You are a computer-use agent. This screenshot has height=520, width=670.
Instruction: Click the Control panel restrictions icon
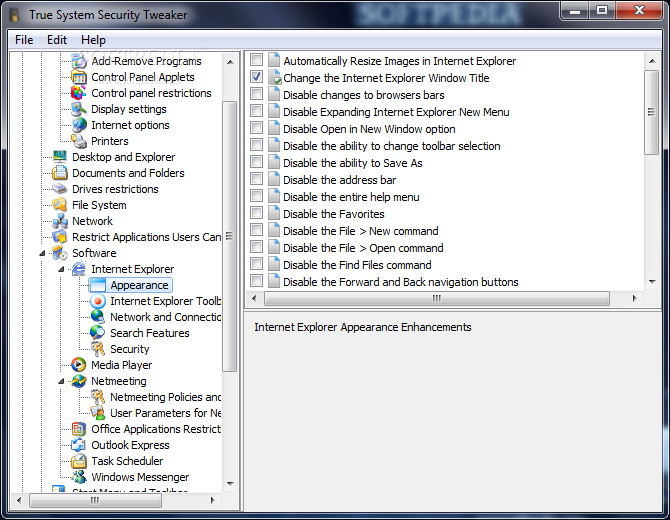[79, 93]
